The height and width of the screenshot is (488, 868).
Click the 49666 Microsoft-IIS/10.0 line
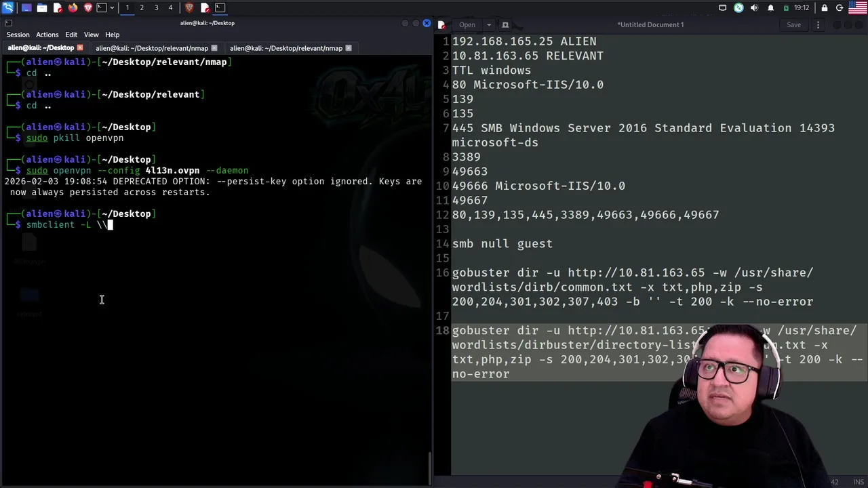(538, 186)
